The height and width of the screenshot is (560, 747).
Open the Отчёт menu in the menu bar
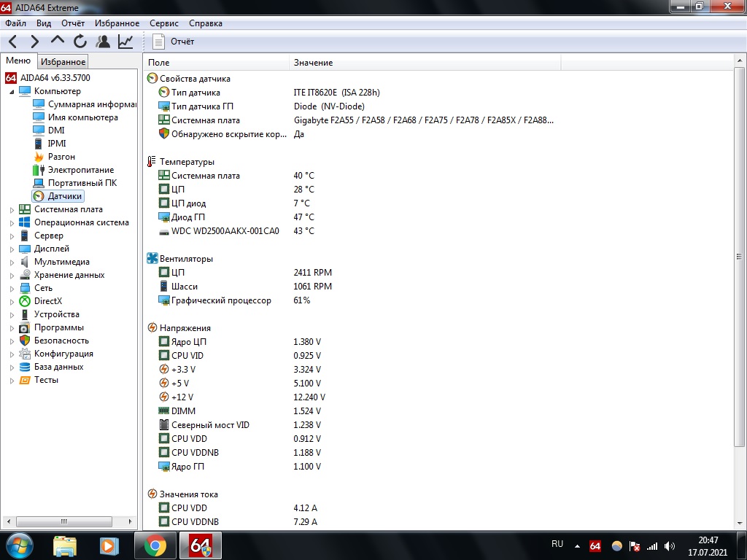coord(73,23)
